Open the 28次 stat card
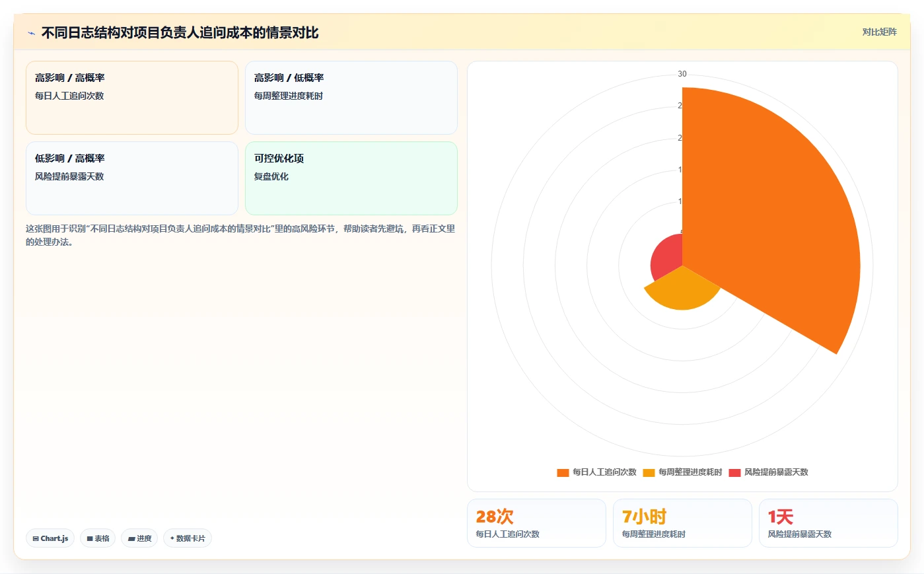 tap(536, 523)
